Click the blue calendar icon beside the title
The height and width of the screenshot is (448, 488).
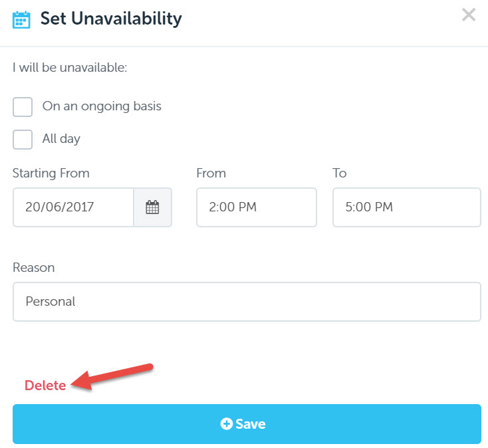(21, 19)
